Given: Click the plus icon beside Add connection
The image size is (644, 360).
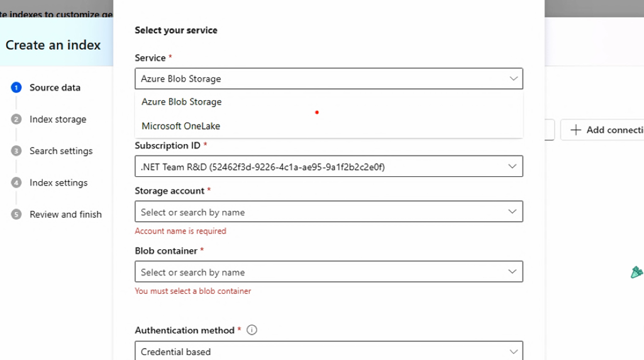Looking at the screenshot, I should coord(575,130).
